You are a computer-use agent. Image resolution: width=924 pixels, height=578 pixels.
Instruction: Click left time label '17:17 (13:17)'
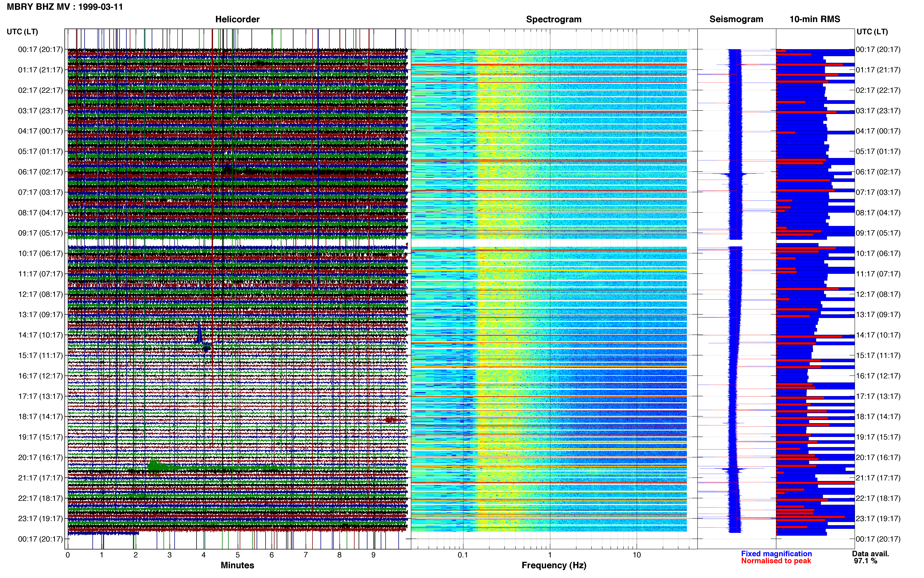coord(41,396)
